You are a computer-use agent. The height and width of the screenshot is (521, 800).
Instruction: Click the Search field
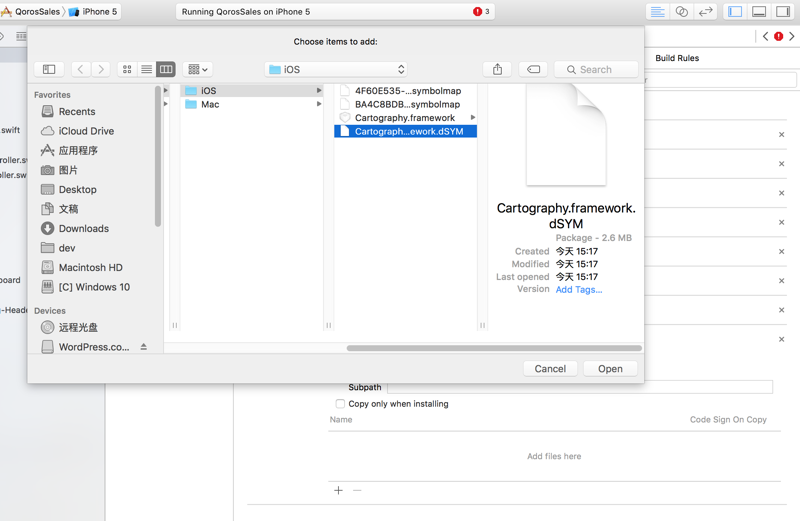click(x=596, y=69)
